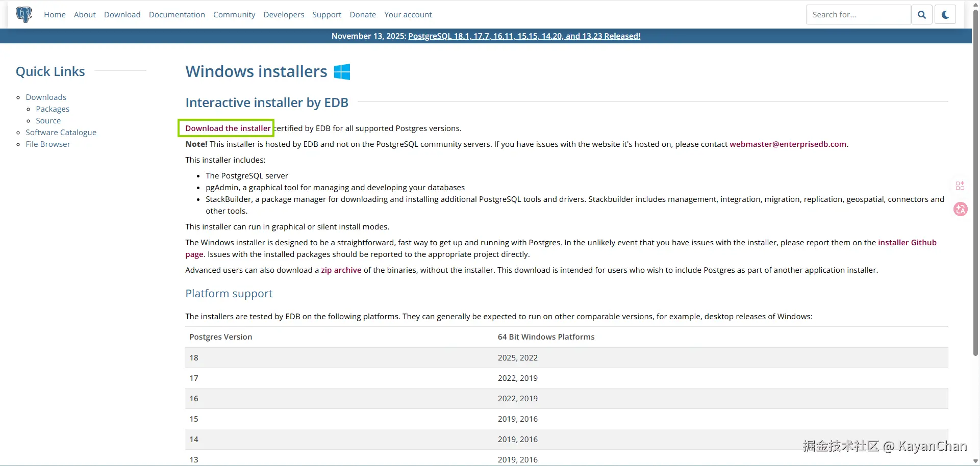
Task: Open the Donate nav item
Action: coord(363,15)
